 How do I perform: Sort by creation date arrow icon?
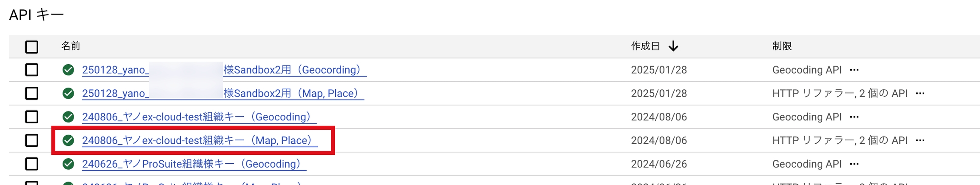point(673,46)
